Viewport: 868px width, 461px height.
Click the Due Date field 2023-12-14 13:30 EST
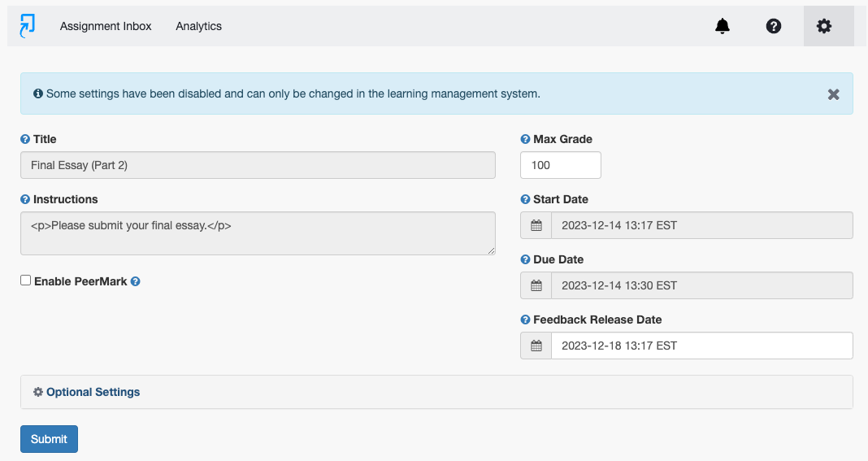[702, 285]
